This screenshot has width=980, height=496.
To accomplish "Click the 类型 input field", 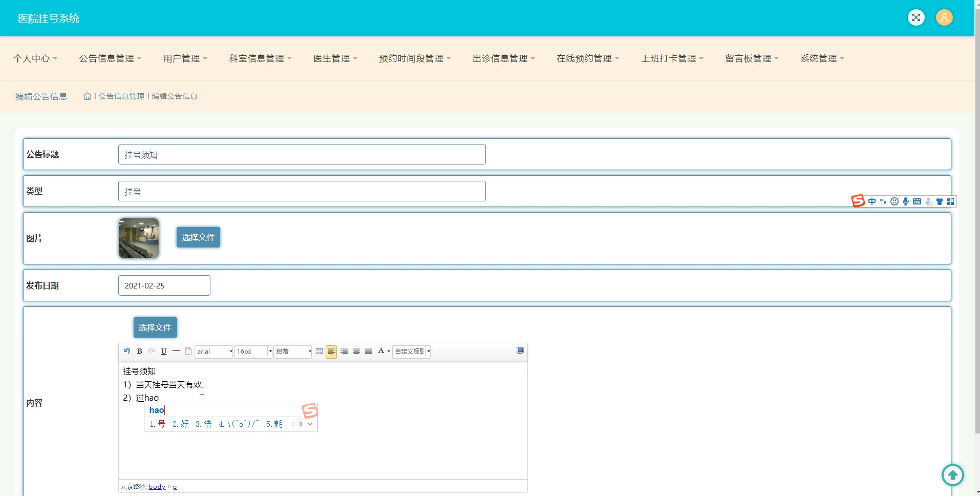I will [x=302, y=191].
